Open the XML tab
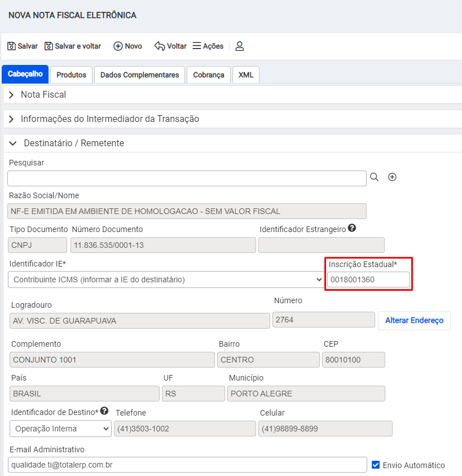Viewport: 462px width, 476px height. [x=246, y=75]
